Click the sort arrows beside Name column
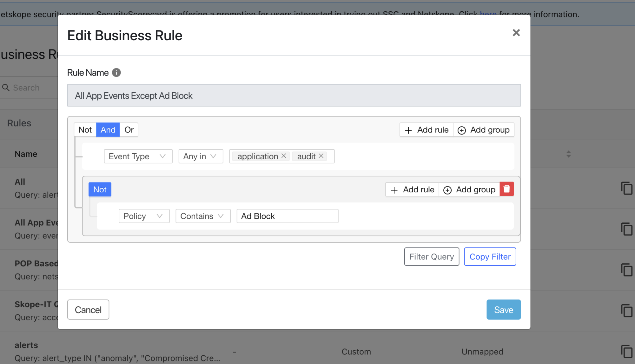The width and height of the screenshot is (635, 364). click(x=568, y=154)
